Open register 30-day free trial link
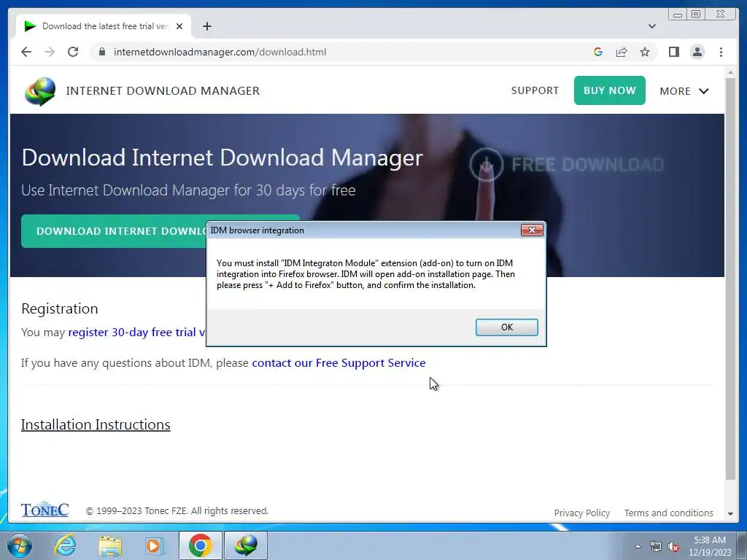This screenshot has width=747, height=560. (136, 332)
